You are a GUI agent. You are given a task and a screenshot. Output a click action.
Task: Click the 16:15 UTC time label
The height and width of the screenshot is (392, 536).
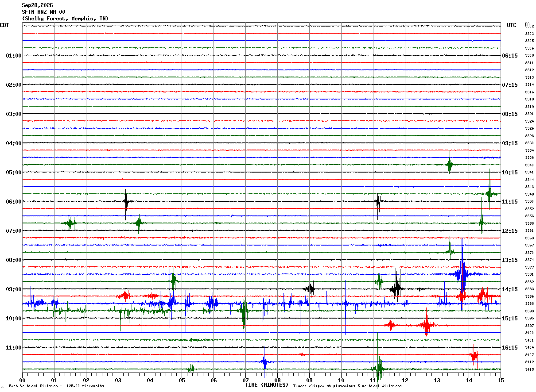[510, 348]
